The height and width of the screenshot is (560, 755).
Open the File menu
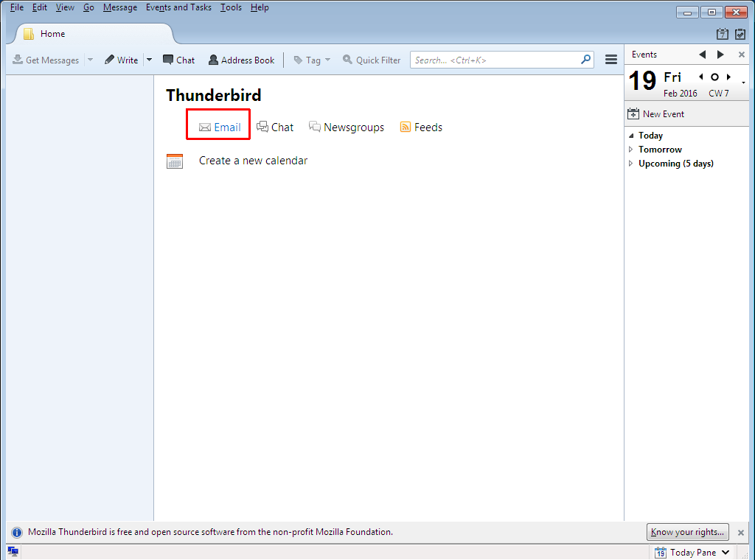(17, 7)
